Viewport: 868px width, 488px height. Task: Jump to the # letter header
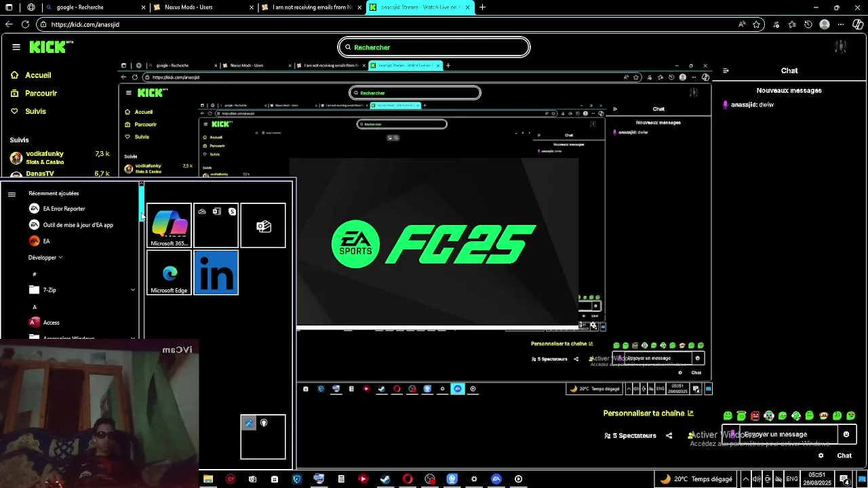[x=35, y=274]
